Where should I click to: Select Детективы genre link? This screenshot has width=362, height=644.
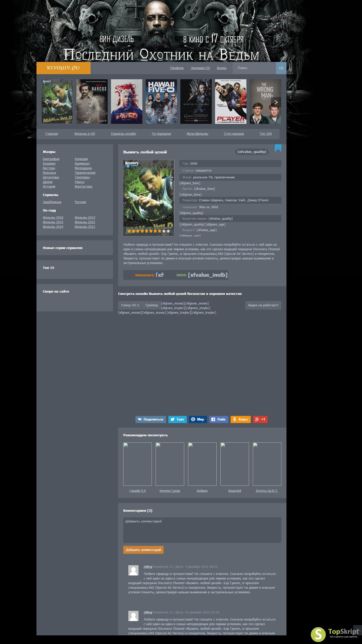[x=51, y=177]
